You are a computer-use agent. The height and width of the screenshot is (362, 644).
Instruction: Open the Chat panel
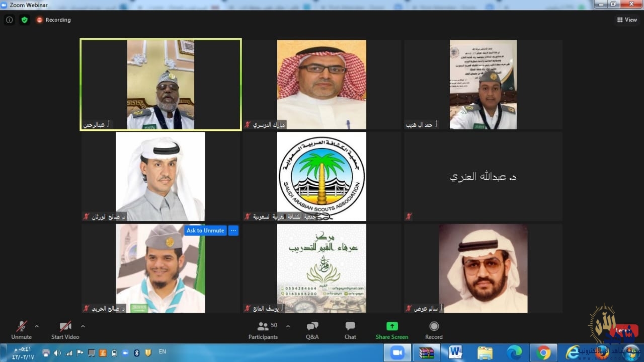pos(350,330)
